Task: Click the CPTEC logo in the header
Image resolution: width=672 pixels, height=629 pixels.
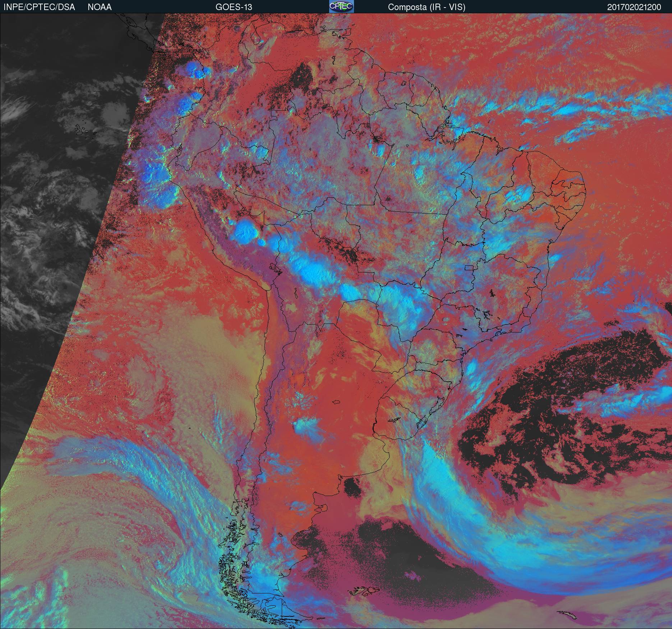Action: pos(341,6)
